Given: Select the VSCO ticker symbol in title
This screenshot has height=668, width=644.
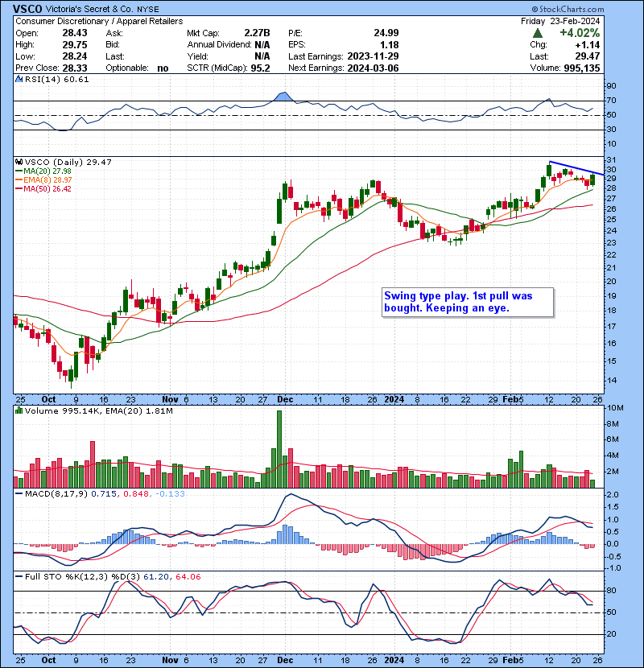Looking at the screenshot, I should tap(27, 9).
